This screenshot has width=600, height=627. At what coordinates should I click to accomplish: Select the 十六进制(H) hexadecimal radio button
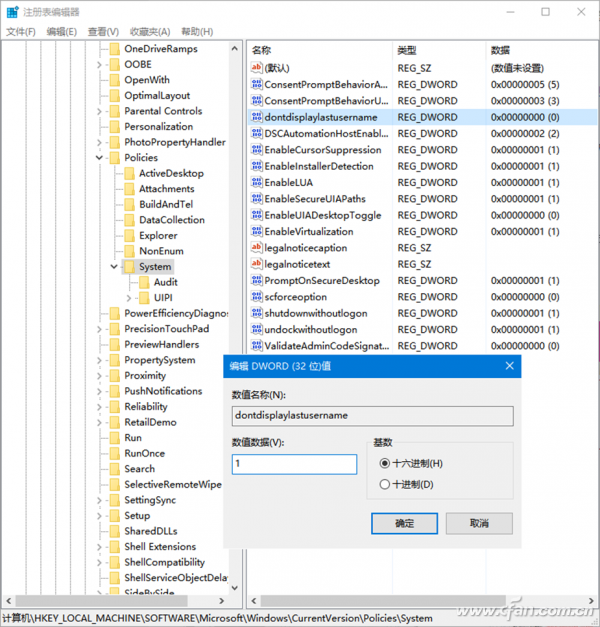click(384, 463)
